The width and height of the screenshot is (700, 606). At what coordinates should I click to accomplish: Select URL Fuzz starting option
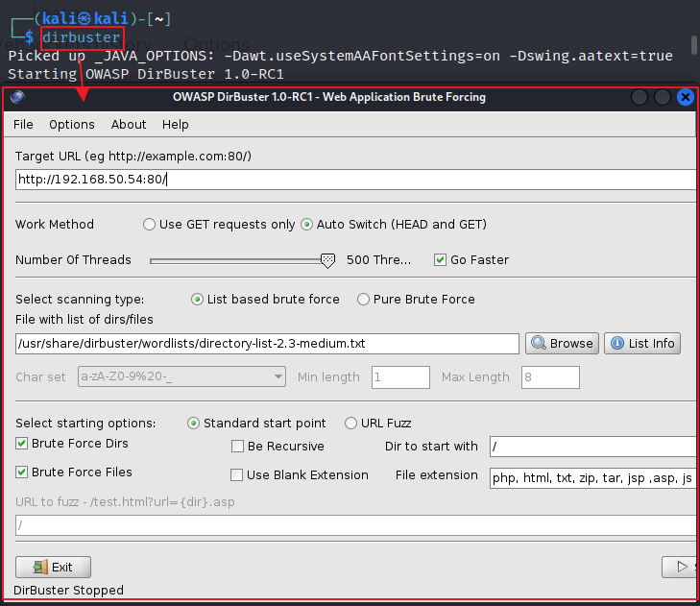coord(350,424)
